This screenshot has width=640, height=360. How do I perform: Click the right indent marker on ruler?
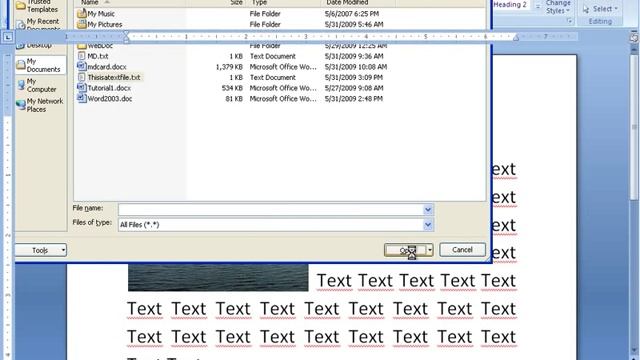click(516, 38)
